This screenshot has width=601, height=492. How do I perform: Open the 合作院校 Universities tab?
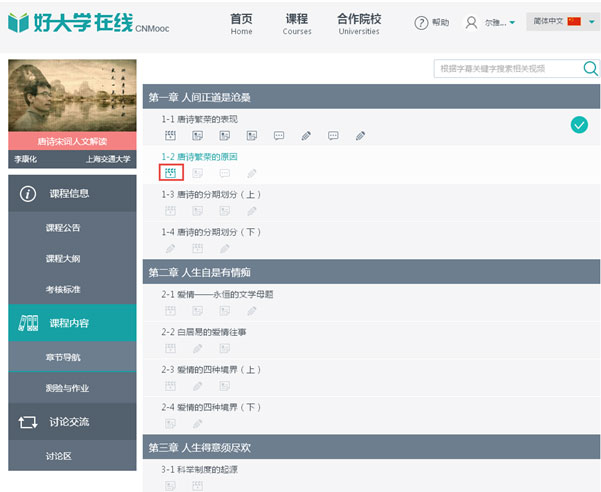coord(358,24)
